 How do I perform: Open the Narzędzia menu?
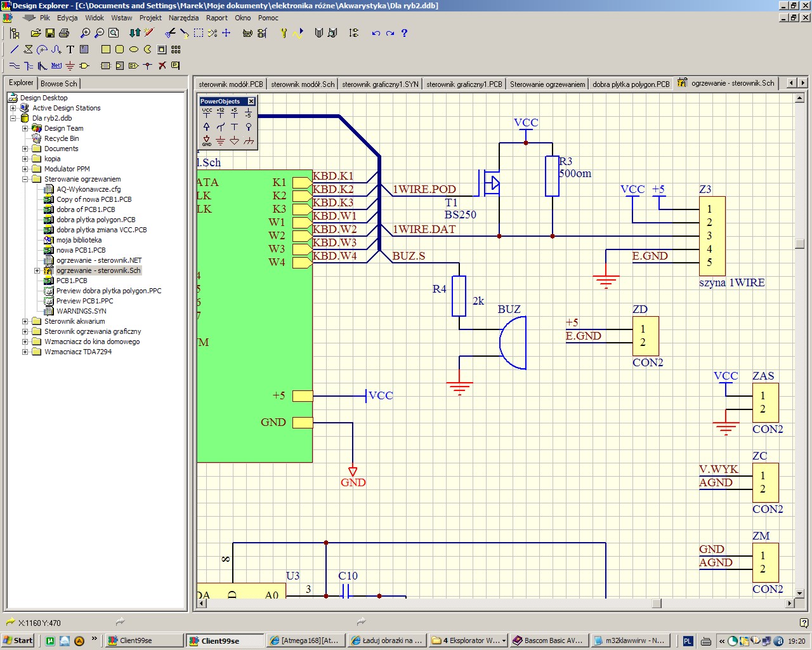coord(183,18)
